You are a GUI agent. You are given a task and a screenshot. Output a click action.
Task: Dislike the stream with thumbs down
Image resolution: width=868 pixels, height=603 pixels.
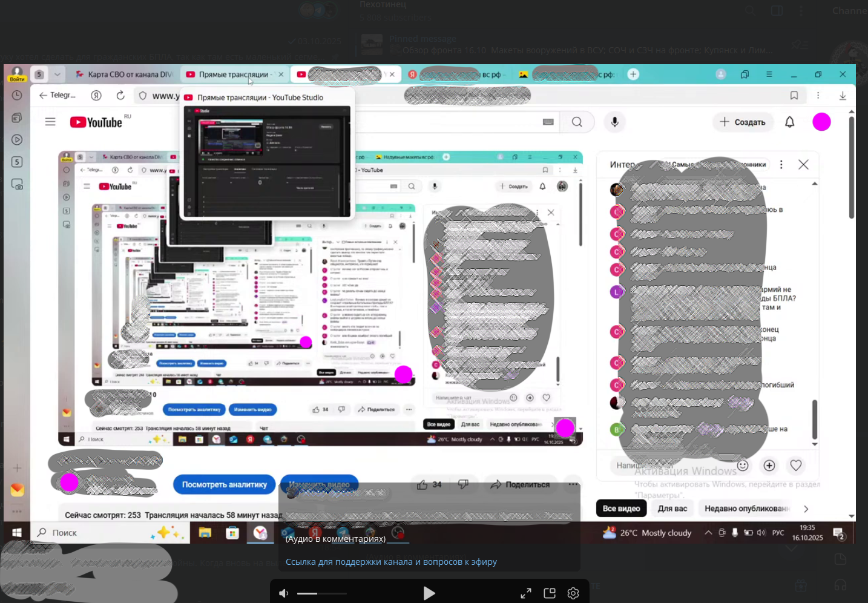464,484
